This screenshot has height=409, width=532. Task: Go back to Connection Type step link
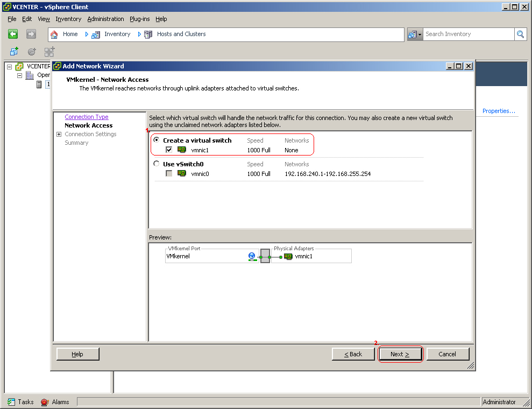(87, 117)
